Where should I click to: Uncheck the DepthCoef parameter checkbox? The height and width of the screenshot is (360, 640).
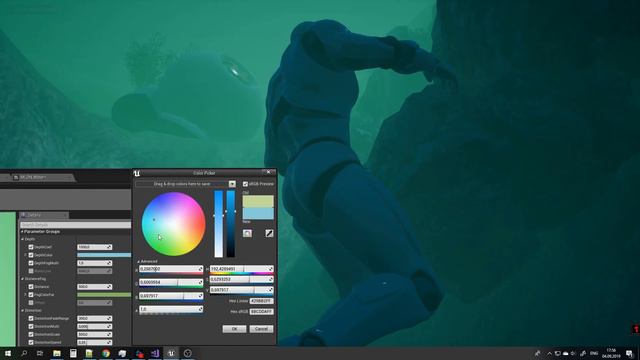point(31,247)
